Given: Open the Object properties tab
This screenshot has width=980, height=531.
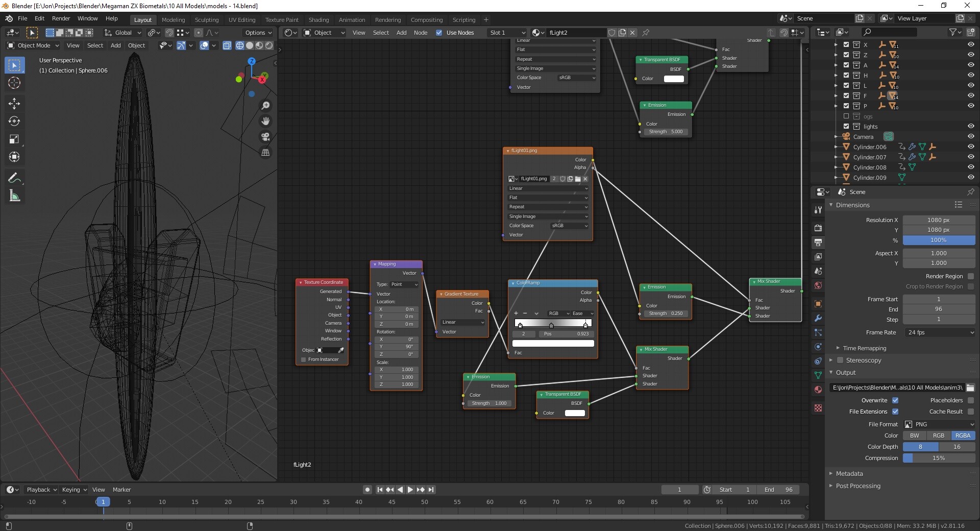Looking at the screenshot, I should pos(818,304).
